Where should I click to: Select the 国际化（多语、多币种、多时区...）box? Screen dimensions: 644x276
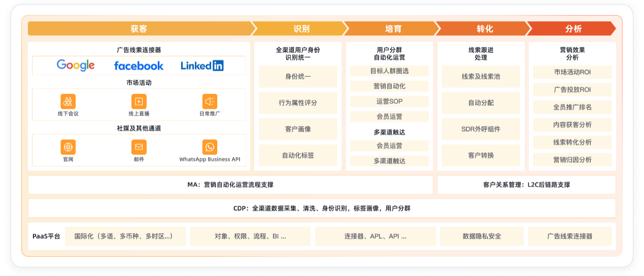coord(125,236)
